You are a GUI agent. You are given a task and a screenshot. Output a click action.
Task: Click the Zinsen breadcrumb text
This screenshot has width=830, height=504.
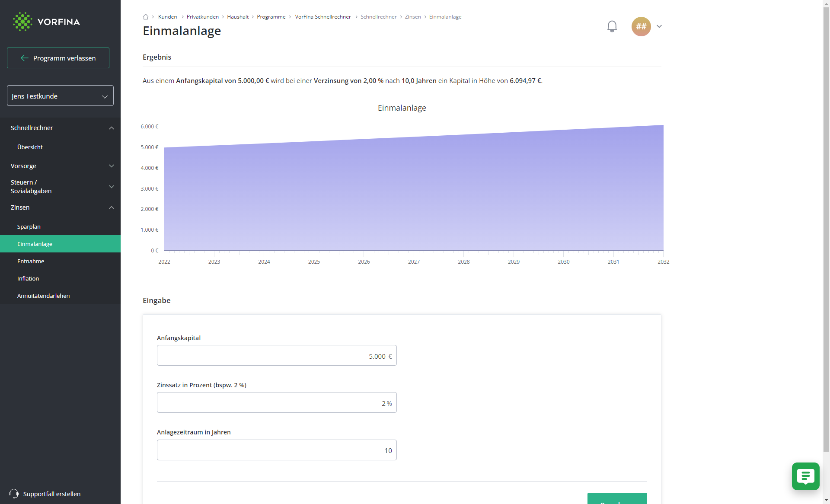[413, 17]
